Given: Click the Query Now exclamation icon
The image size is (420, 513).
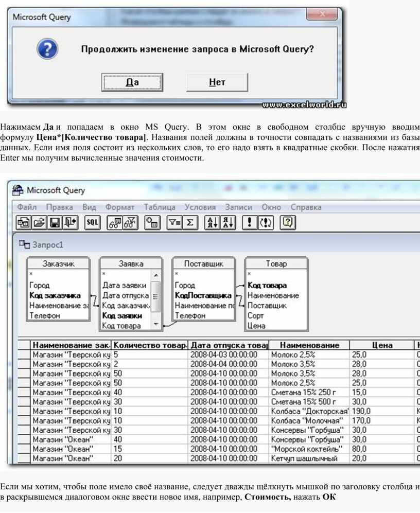Looking at the screenshot, I should coord(250,223).
